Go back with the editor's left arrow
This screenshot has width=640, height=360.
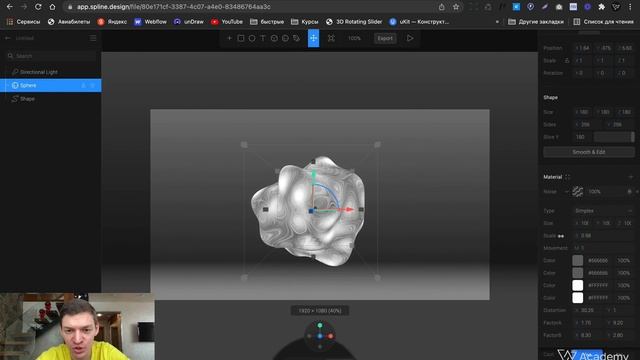pyautogui.click(x=8, y=38)
